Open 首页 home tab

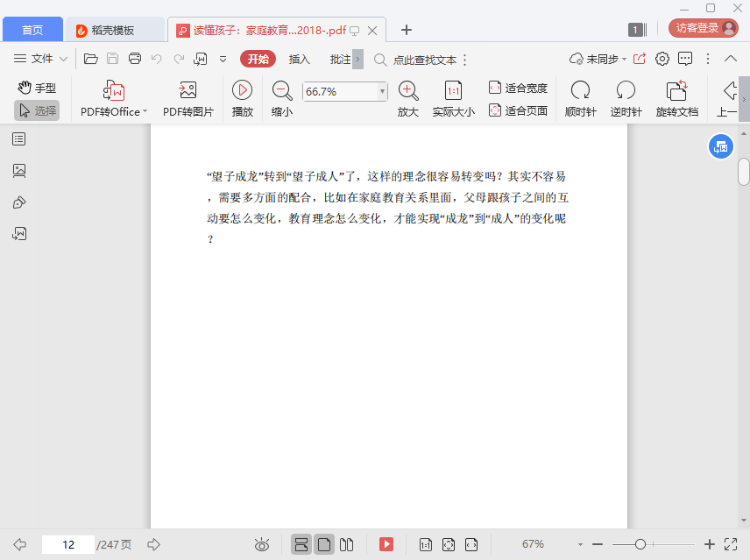(x=32, y=30)
